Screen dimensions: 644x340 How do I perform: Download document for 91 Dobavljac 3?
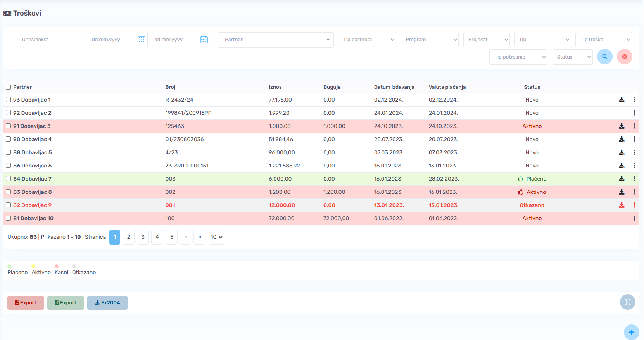tap(622, 126)
